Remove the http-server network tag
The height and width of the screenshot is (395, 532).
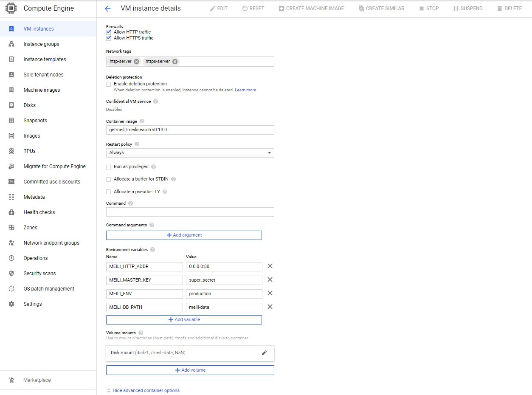(136, 61)
